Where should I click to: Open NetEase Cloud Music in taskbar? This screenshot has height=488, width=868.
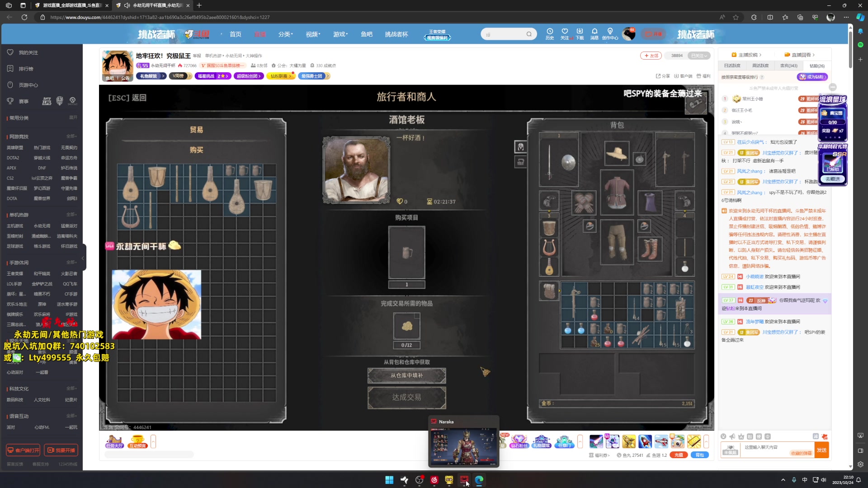[434, 480]
